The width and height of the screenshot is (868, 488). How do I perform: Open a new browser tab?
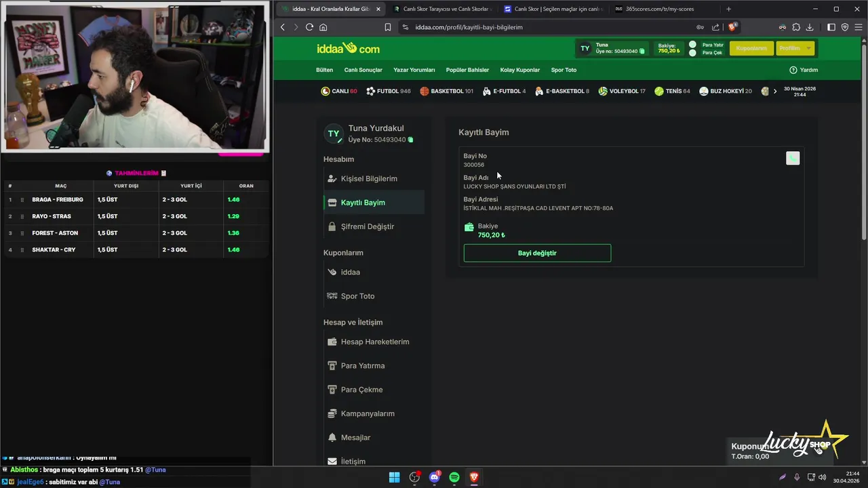pos(728,9)
